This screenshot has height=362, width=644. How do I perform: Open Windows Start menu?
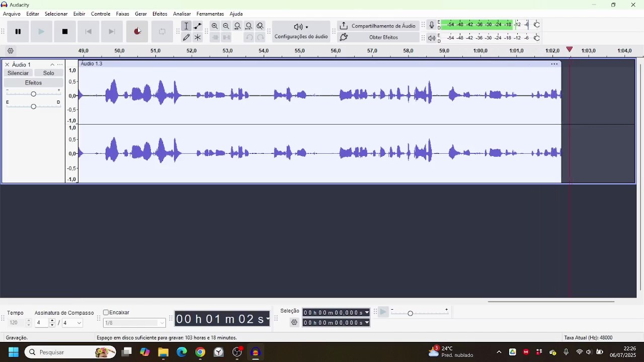tap(14, 352)
